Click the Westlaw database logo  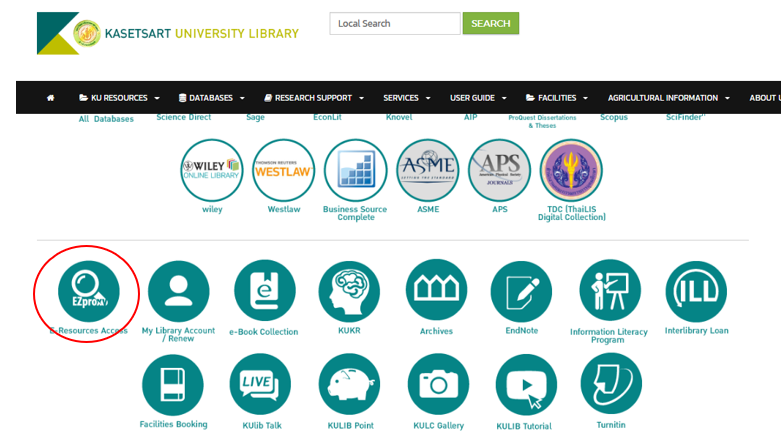(x=283, y=170)
